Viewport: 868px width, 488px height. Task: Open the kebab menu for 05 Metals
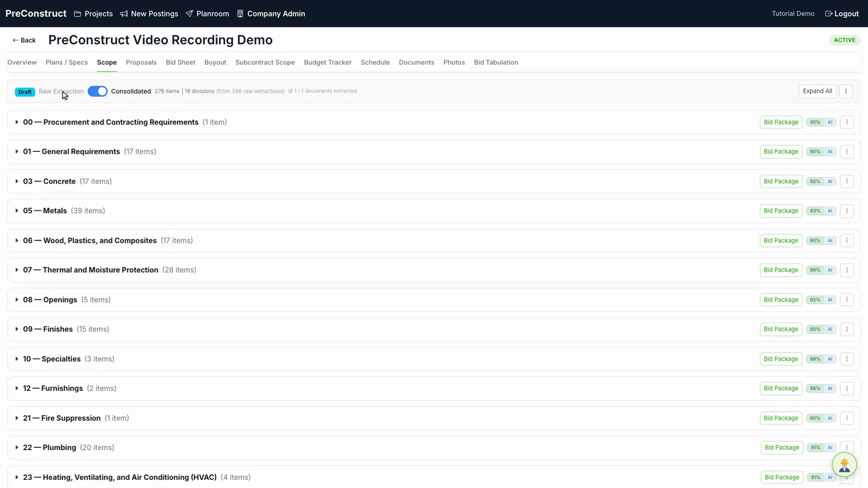847,211
